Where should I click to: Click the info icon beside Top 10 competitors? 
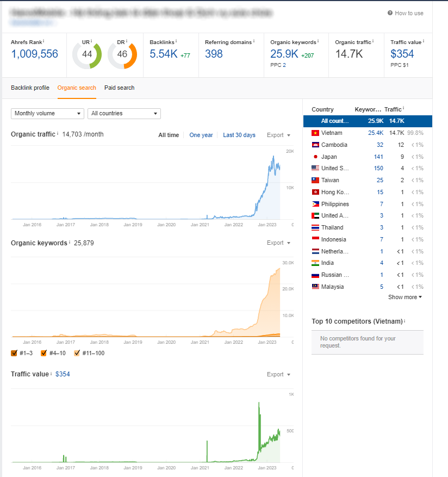tap(405, 321)
